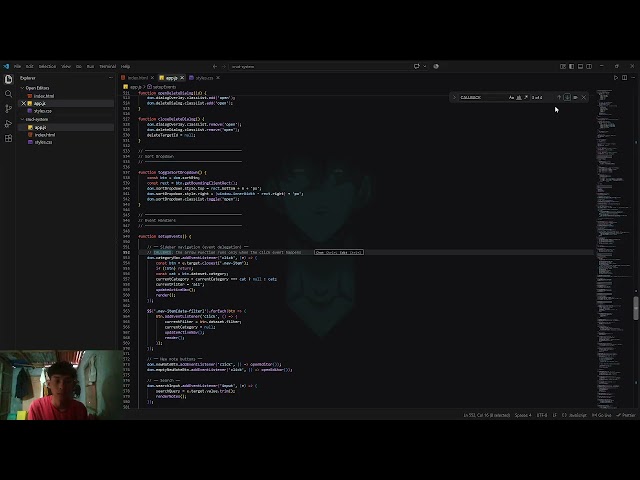Toggle Primary Side Bar visibility
Screen dimensions: 640x480
tap(571, 66)
